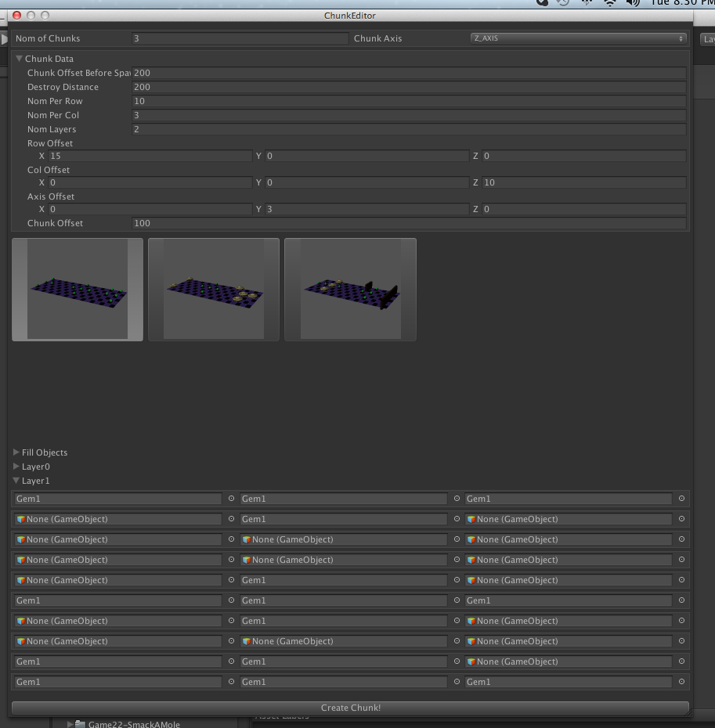
Task: Click the Gem1 object field in Layer1 row 6, right
Action: point(569,600)
